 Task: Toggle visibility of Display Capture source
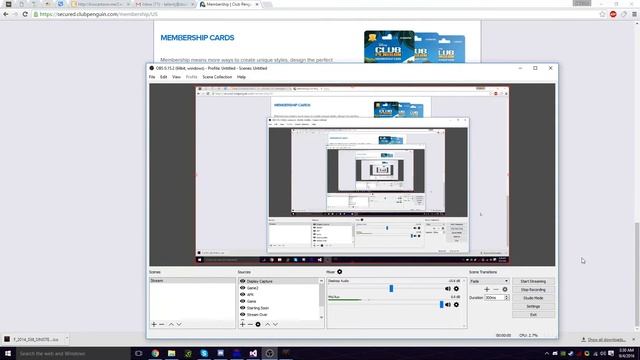(x=242, y=281)
